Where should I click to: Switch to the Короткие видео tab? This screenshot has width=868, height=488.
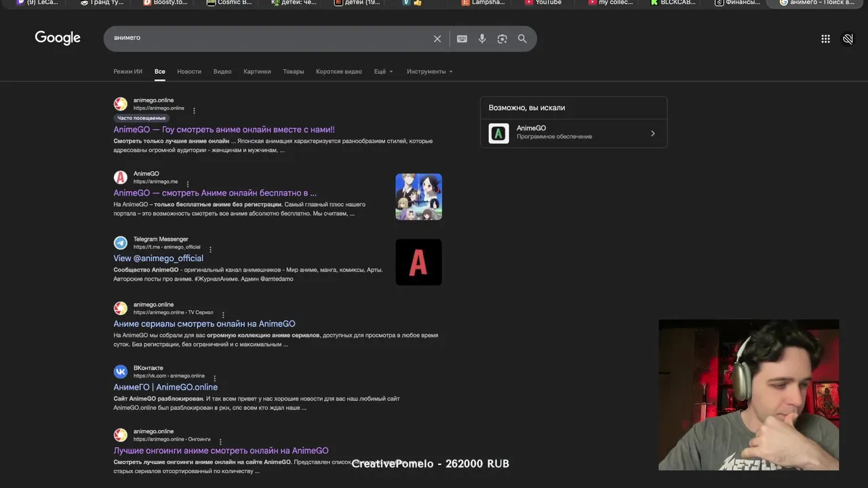(339, 71)
